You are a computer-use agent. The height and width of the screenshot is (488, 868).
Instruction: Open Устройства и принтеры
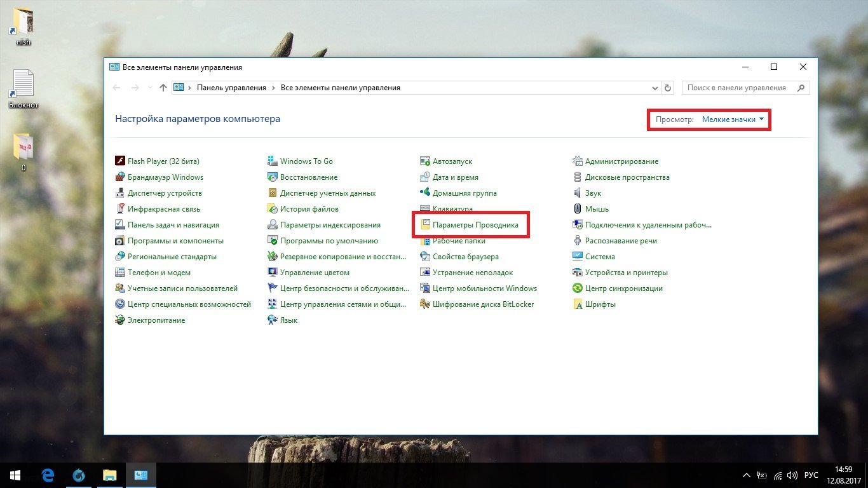(627, 273)
